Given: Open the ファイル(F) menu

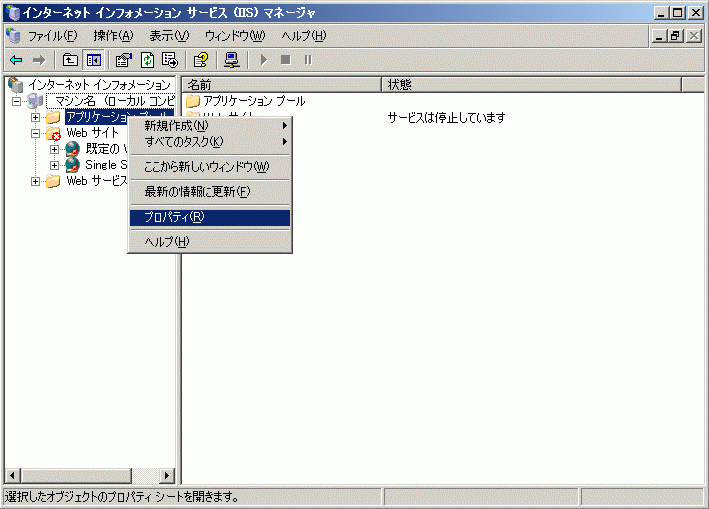Looking at the screenshot, I should tap(52, 36).
